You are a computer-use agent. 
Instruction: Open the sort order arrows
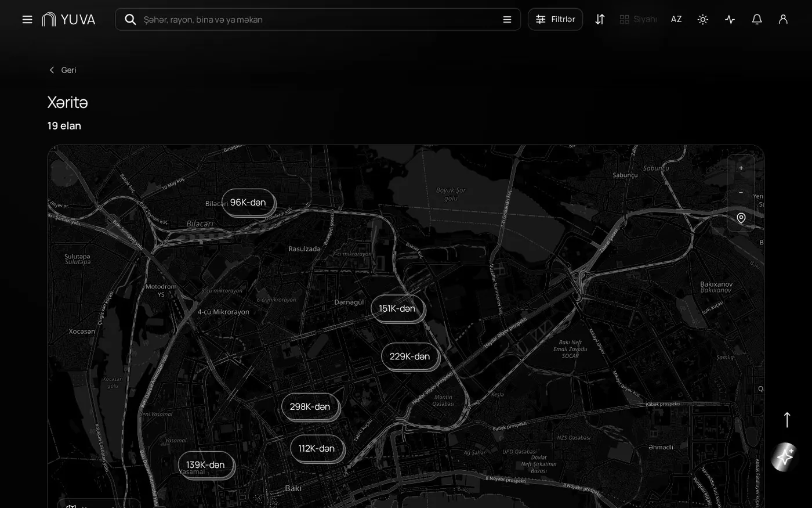tap(600, 19)
